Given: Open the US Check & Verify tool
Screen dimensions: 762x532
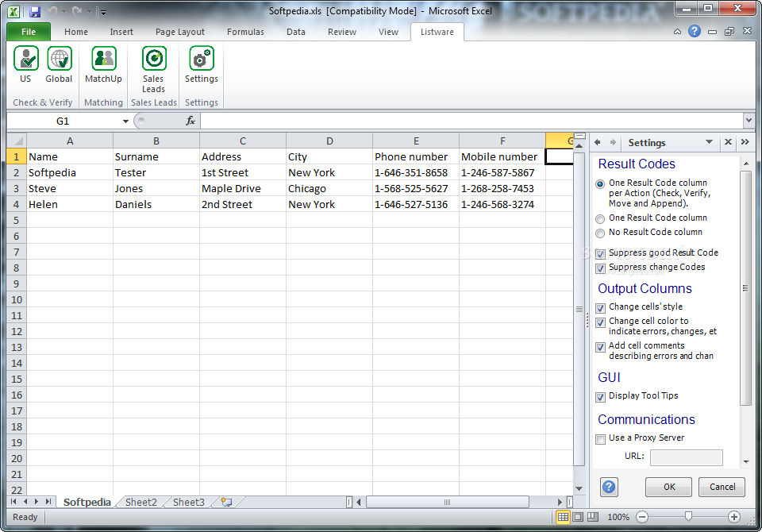Looking at the screenshot, I should click(x=25, y=65).
